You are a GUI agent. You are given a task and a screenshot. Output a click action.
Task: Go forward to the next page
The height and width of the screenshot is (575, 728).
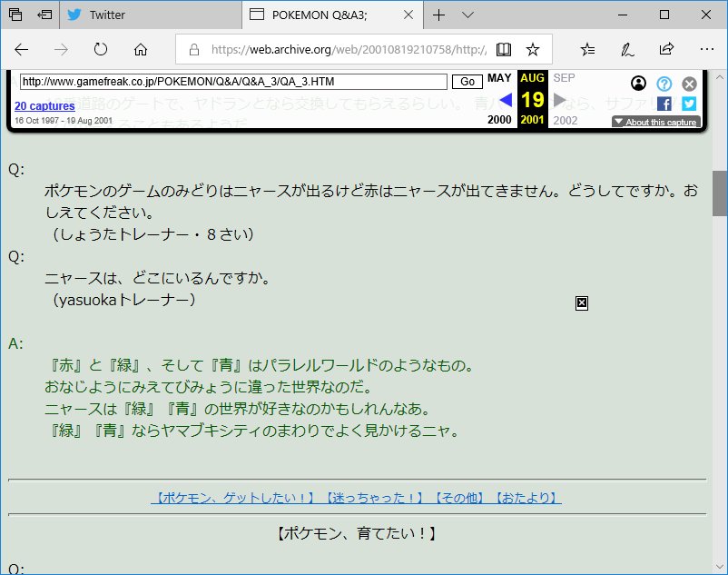(61, 49)
